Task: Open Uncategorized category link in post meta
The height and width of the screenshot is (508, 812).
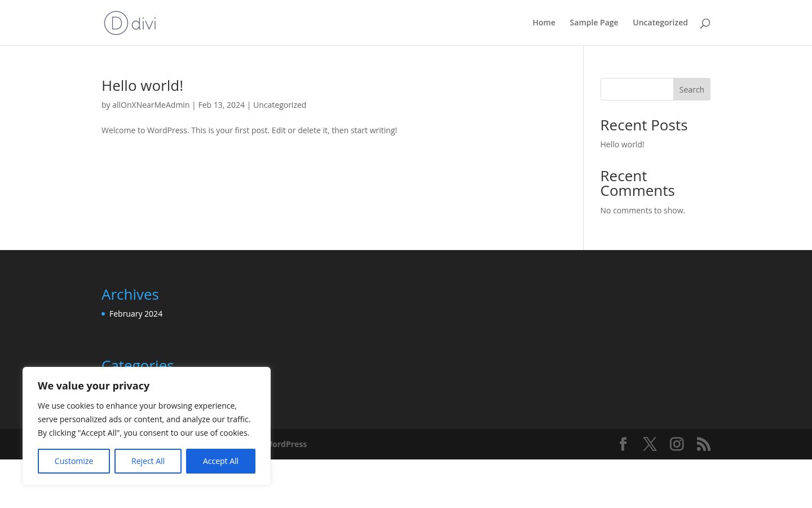Action: click(x=280, y=105)
